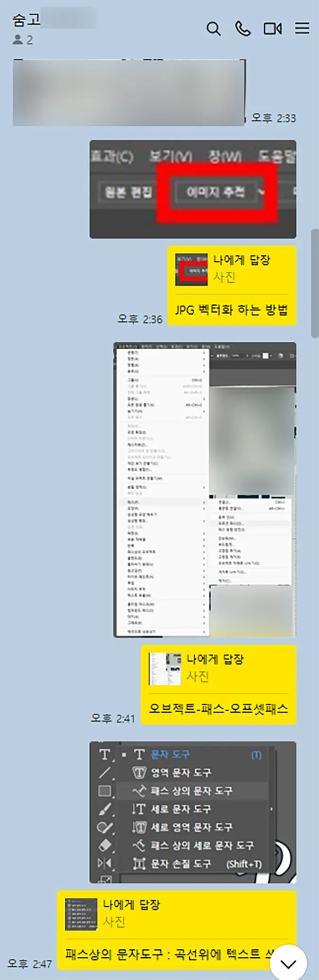Open the 문자 도구 flyout screenshot
This screenshot has height=980, width=319.
tap(193, 812)
